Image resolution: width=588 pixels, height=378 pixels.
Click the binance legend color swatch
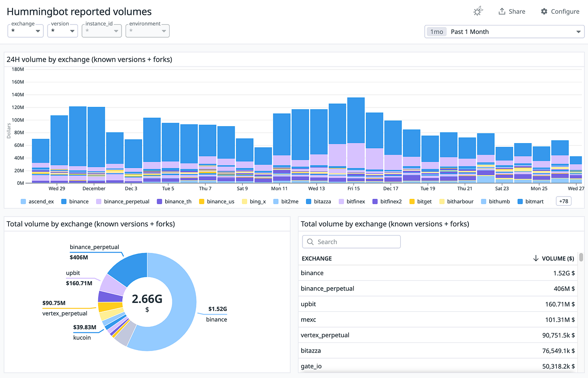coord(64,201)
